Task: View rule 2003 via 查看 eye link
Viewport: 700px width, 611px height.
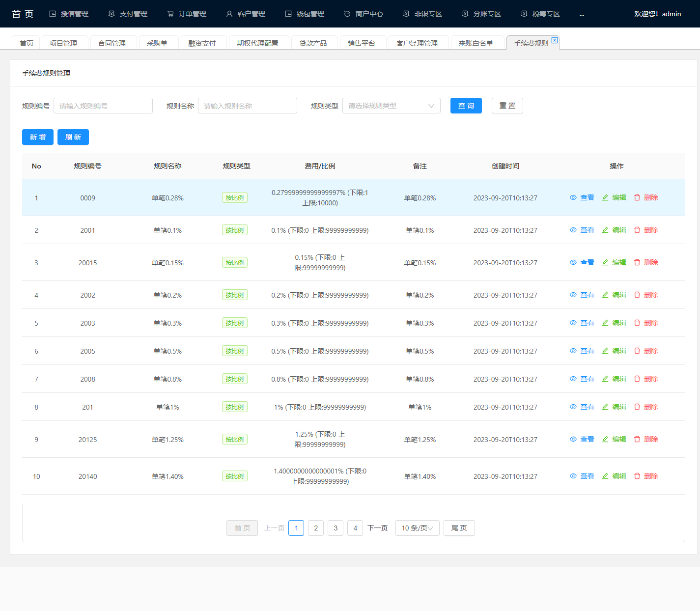Action: click(x=582, y=323)
